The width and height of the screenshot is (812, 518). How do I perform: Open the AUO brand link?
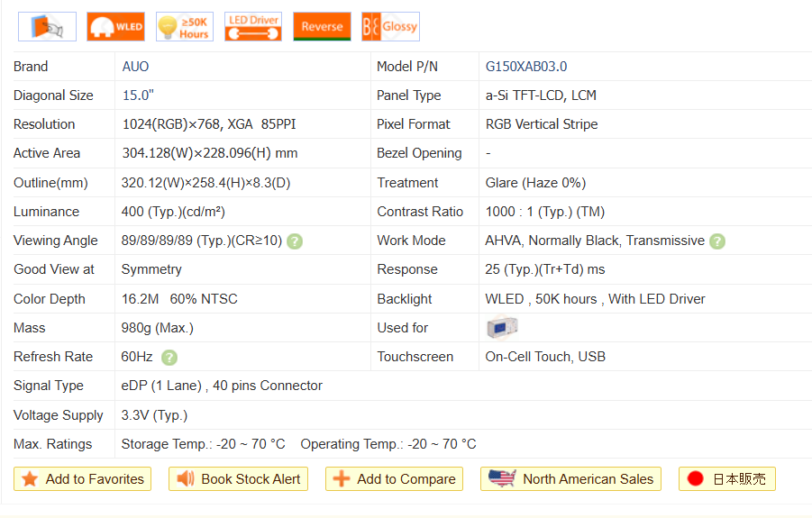coord(136,67)
